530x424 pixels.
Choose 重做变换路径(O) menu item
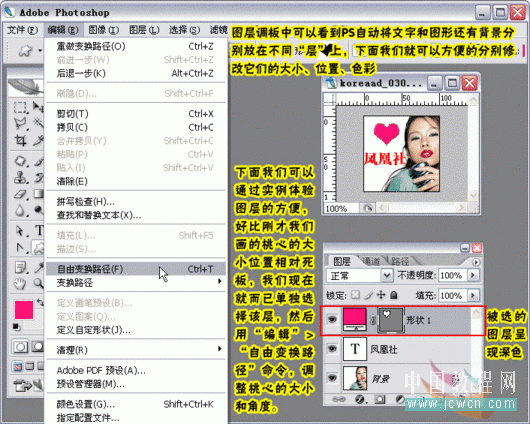coord(136,46)
